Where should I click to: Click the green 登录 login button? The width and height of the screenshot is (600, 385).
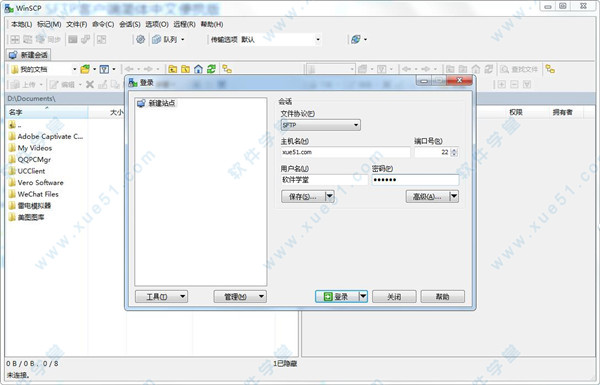point(337,297)
